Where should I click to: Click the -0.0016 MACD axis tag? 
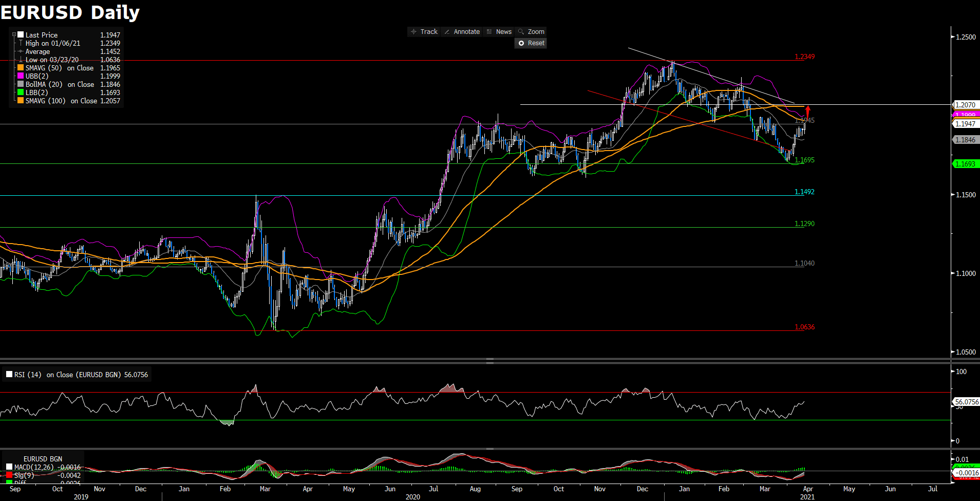[967, 473]
